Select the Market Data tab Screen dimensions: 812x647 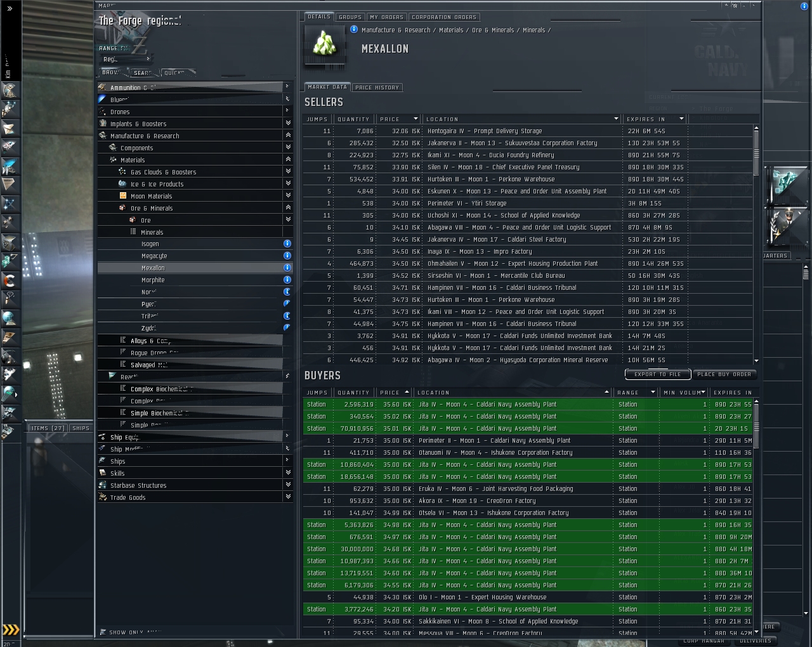tap(327, 87)
